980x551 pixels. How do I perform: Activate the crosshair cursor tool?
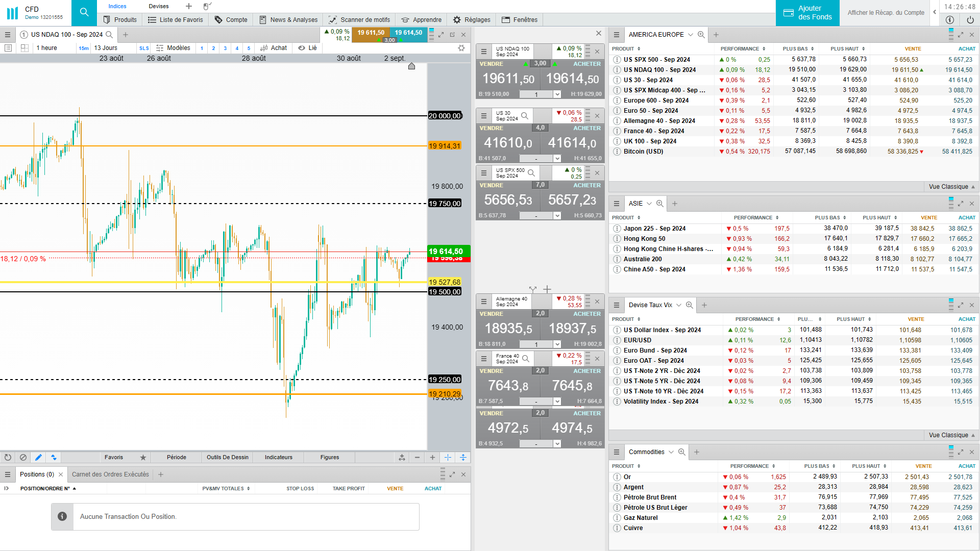tap(448, 457)
